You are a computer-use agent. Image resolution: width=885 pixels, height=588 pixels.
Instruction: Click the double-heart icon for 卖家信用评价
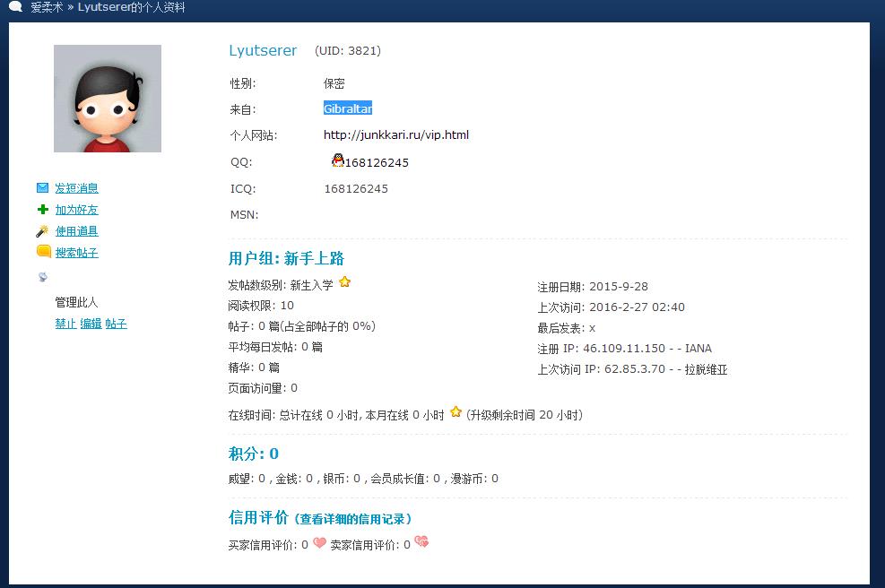coord(421,541)
